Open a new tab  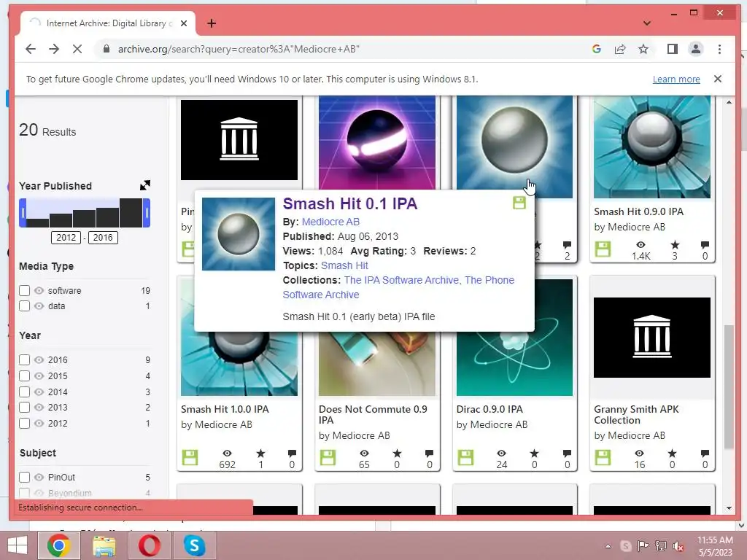pos(212,23)
